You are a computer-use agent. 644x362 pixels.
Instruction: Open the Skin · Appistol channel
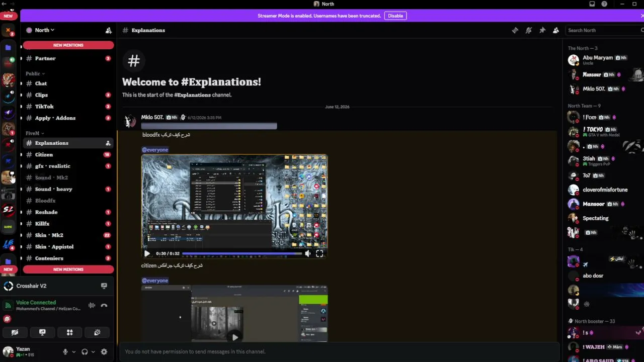click(68, 247)
